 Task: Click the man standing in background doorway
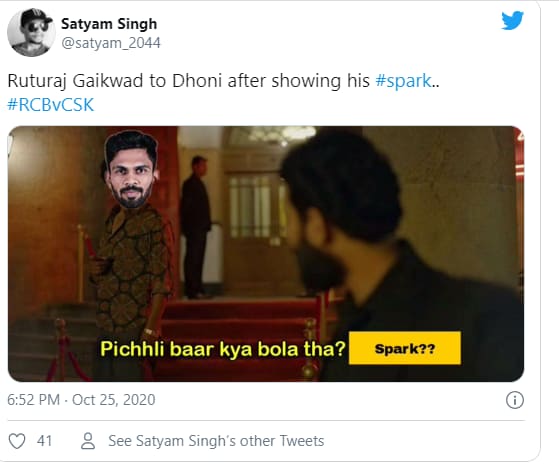(x=195, y=227)
